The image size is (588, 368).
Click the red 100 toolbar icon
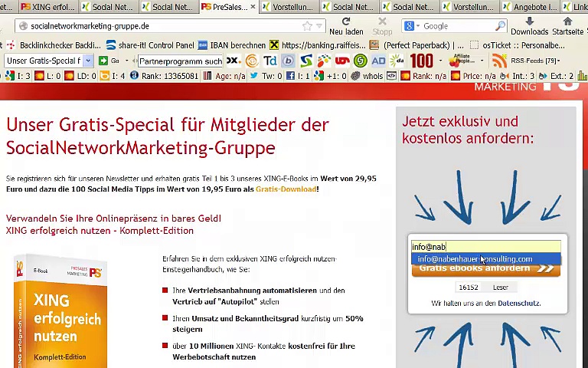(421, 61)
